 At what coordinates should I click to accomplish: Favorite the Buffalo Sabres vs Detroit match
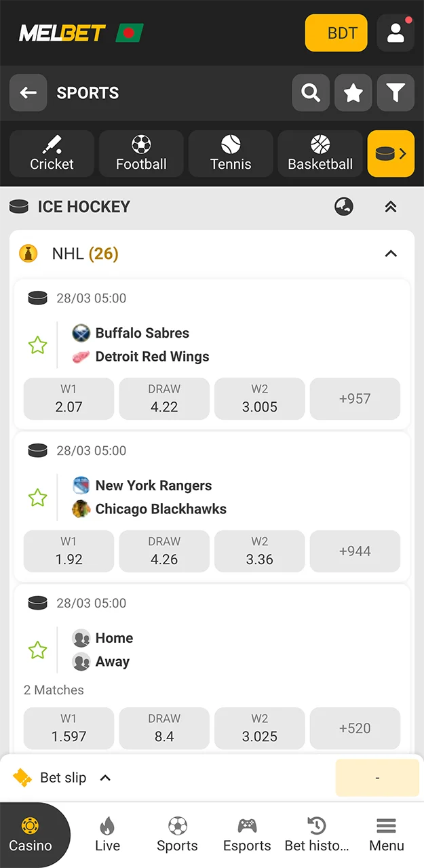click(37, 344)
